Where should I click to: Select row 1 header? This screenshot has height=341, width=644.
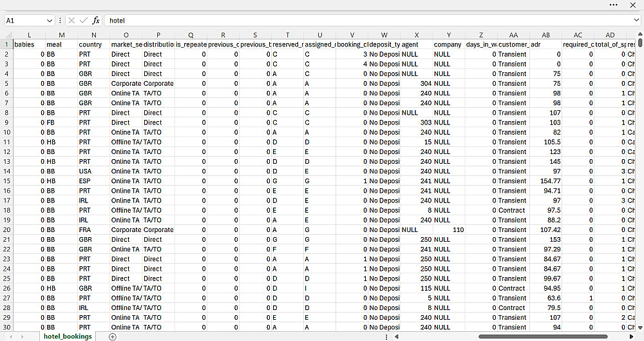point(6,44)
